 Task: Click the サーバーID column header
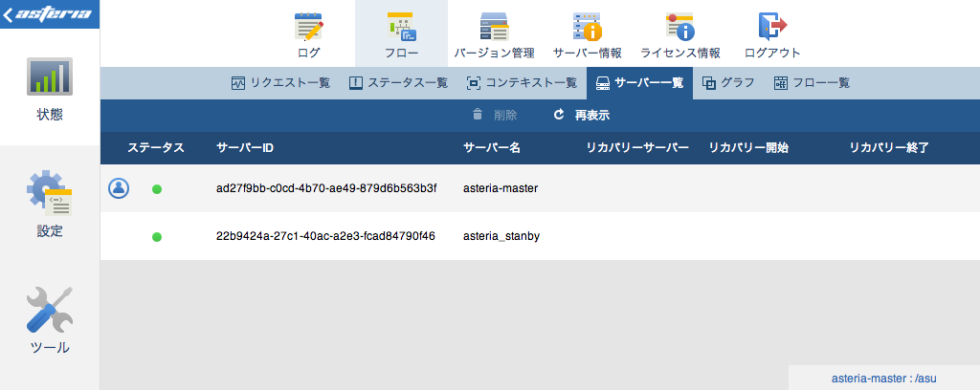point(245,148)
